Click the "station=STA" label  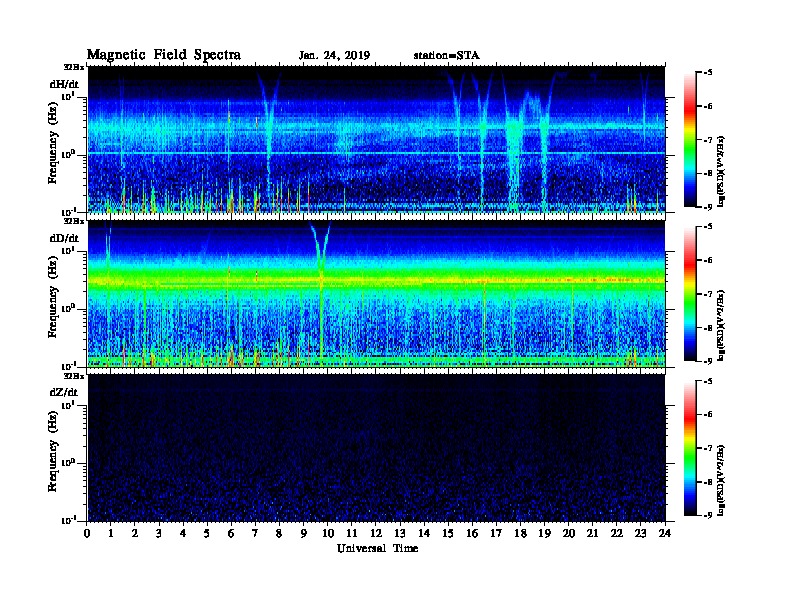(x=447, y=56)
